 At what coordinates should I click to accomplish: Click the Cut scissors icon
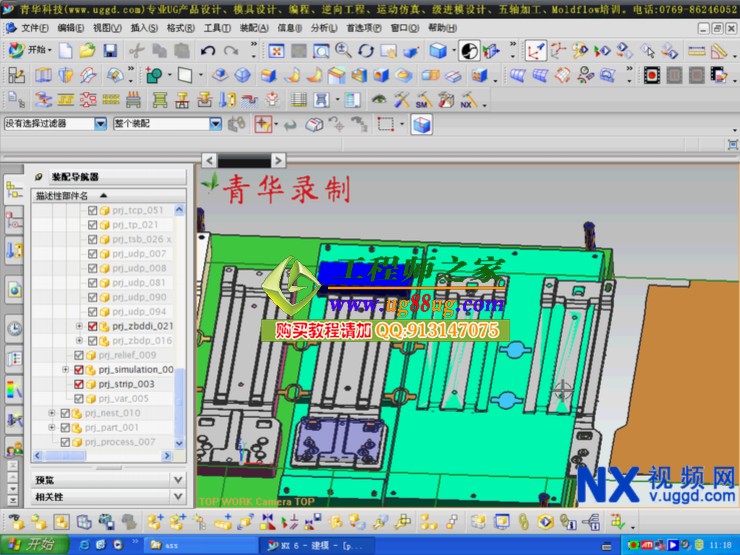pos(137,50)
